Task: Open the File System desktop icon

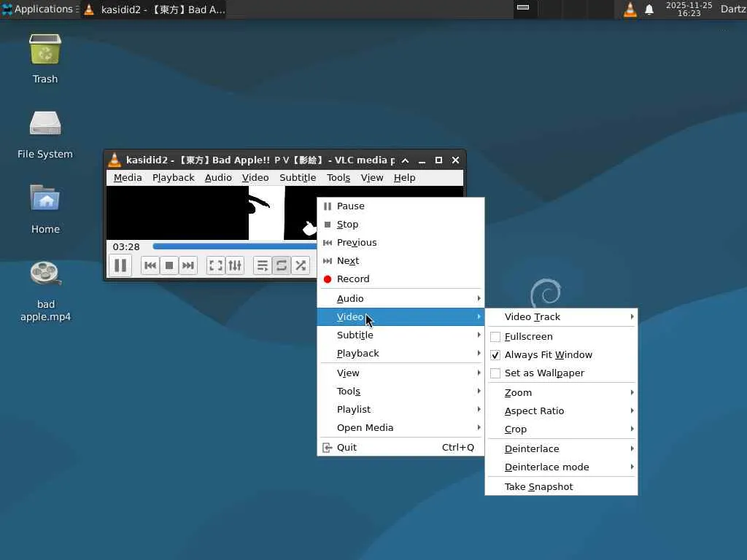Action: tap(45, 134)
